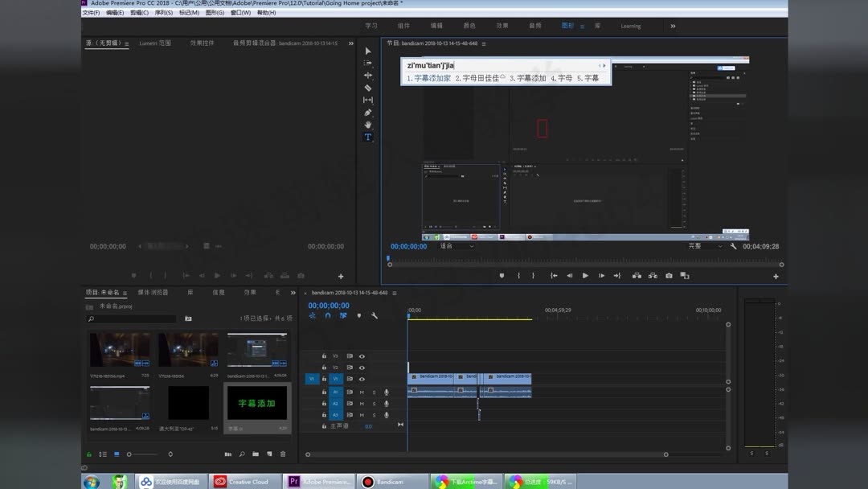Open the 文件(F) menu
Viewport: 868px width, 489px height.
(x=91, y=13)
